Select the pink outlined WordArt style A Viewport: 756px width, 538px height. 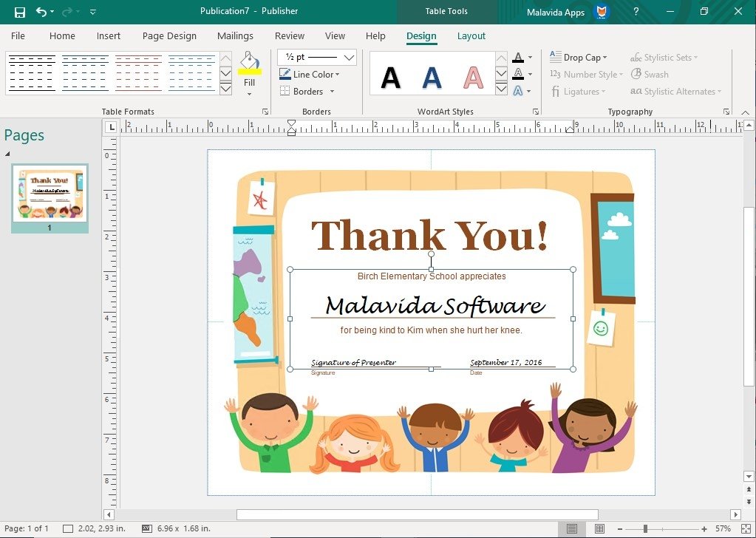coord(473,77)
